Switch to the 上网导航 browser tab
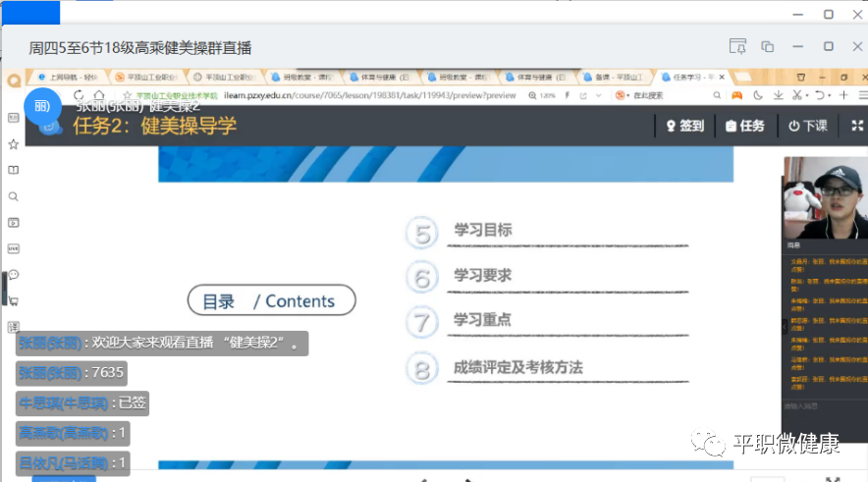This screenshot has width=868, height=482. click(x=67, y=77)
